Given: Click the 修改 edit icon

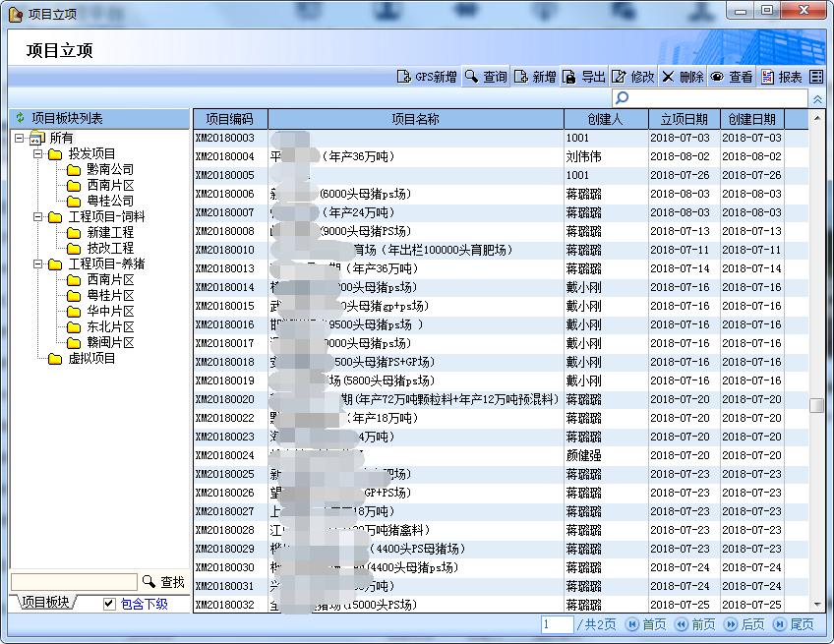Looking at the screenshot, I should point(619,77).
